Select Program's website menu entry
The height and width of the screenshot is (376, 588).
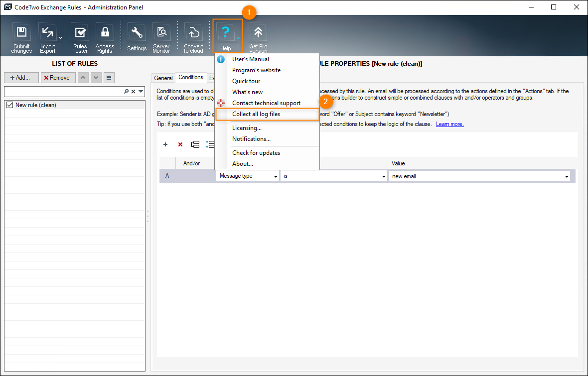(x=256, y=70)
